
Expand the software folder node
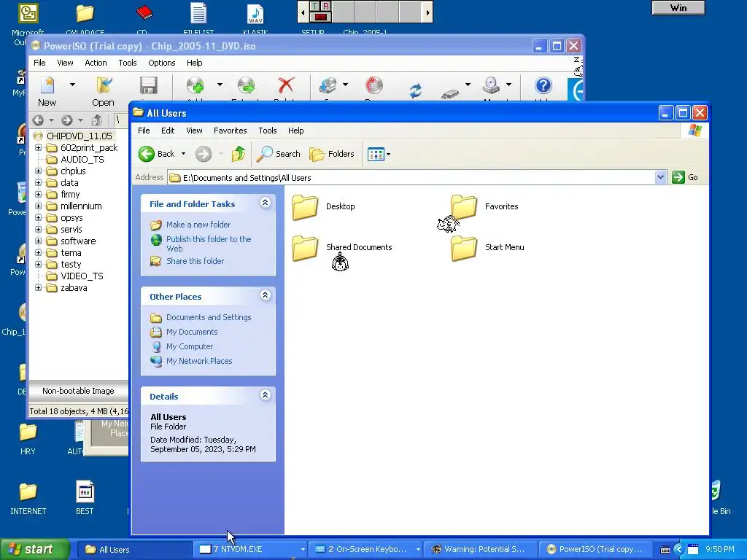(38, 241)
